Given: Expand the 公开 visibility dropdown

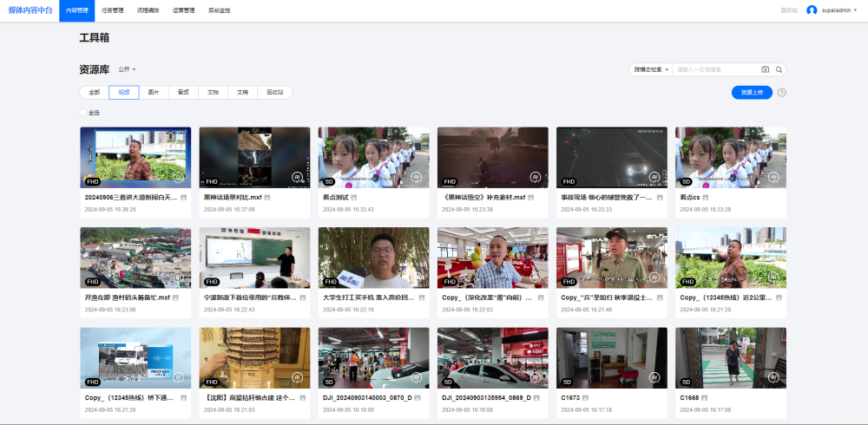Looking at the screenshot, I should pyautogui.click(x=128, y=69).
